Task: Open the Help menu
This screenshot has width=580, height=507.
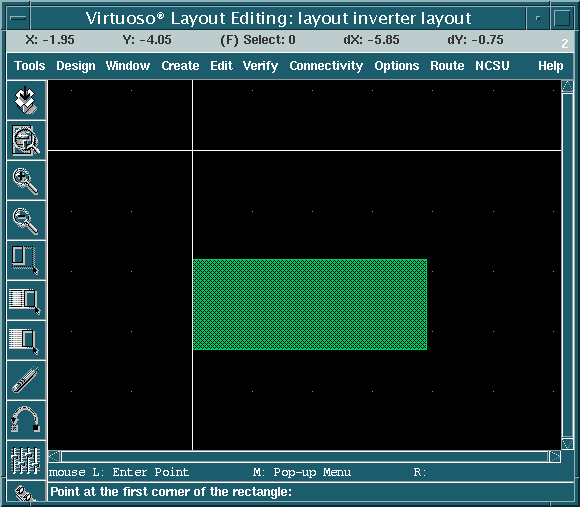Action: tap(550, 66)
